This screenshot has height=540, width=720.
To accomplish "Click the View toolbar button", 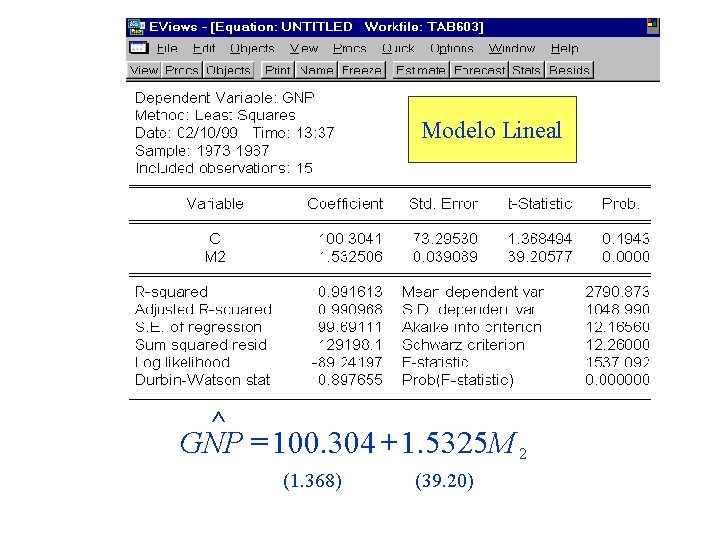I will (x=144, y=70).
